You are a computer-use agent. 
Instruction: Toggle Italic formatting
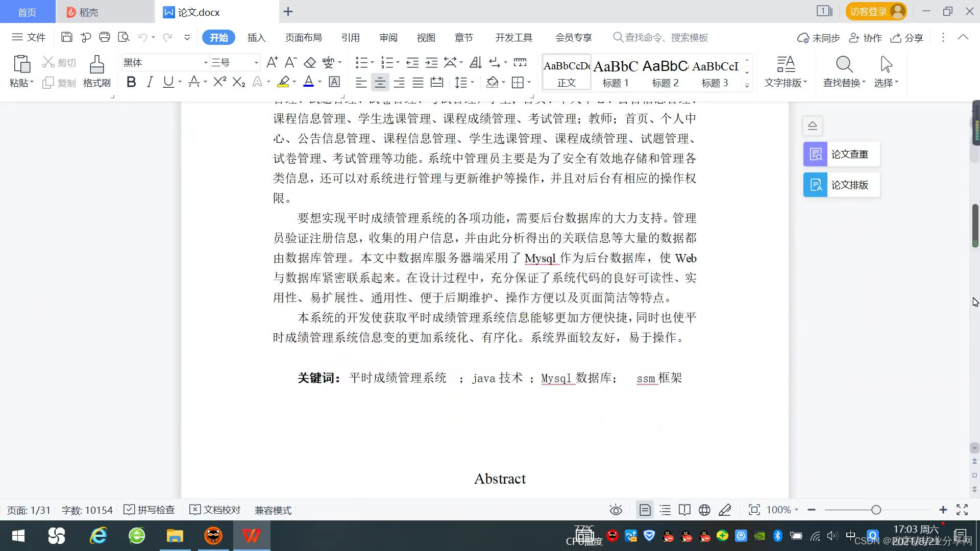pos(150,82)
